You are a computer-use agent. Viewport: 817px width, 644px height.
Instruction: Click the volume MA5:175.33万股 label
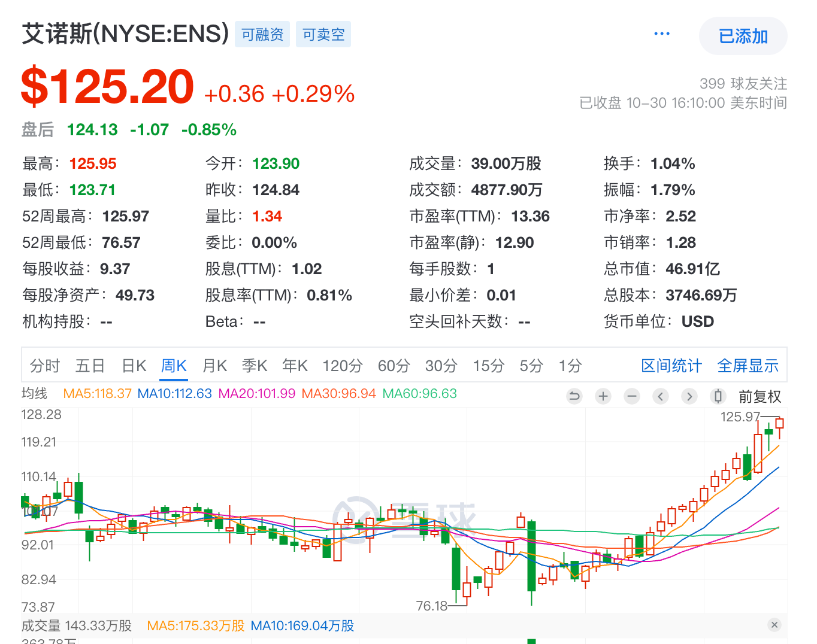[x=196, y=625]
